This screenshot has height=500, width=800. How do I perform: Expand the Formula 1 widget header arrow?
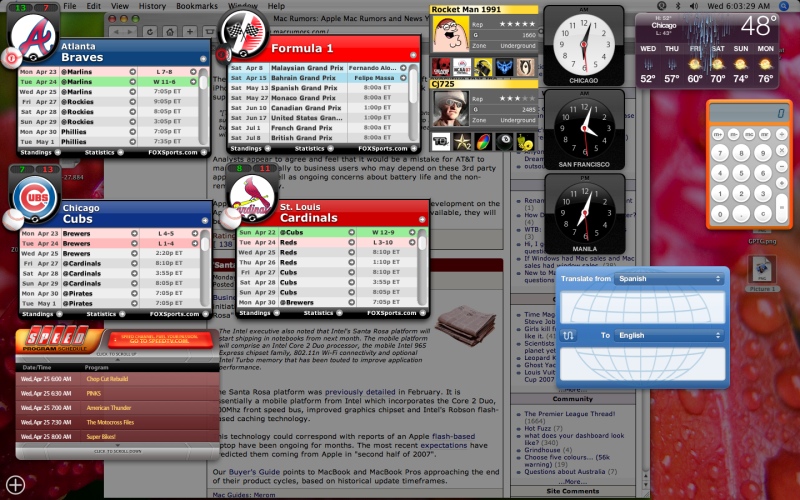(x=413, y=55)
